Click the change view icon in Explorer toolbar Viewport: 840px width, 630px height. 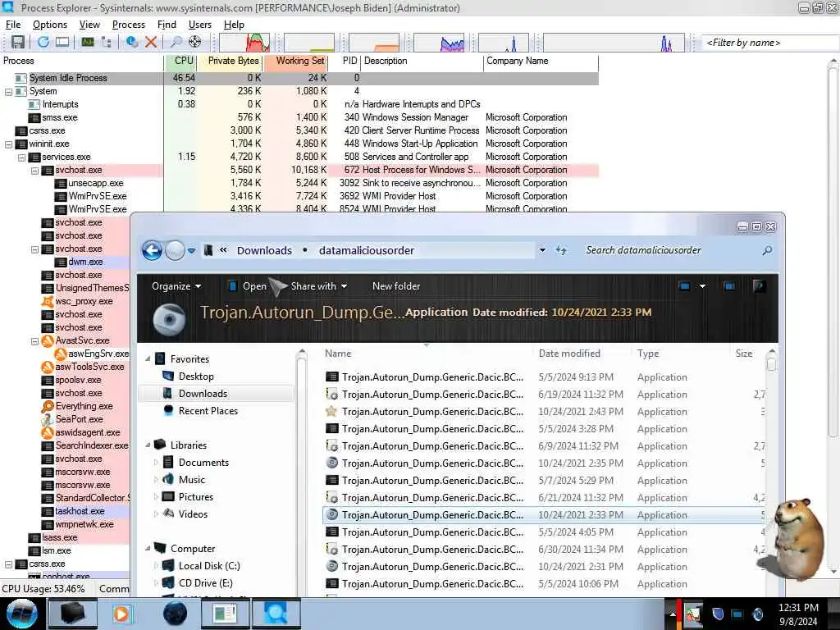[x=684, y=286]
